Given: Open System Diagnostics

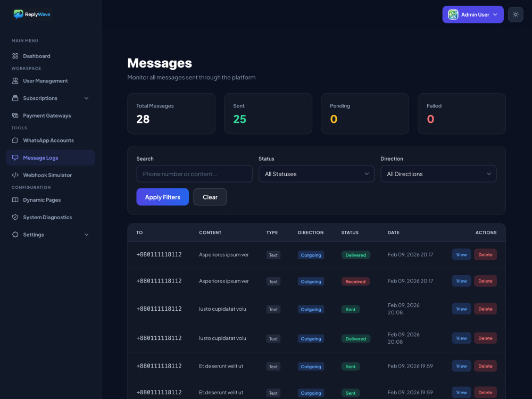Looking at the screenshot, I should [x=50, y=217].
